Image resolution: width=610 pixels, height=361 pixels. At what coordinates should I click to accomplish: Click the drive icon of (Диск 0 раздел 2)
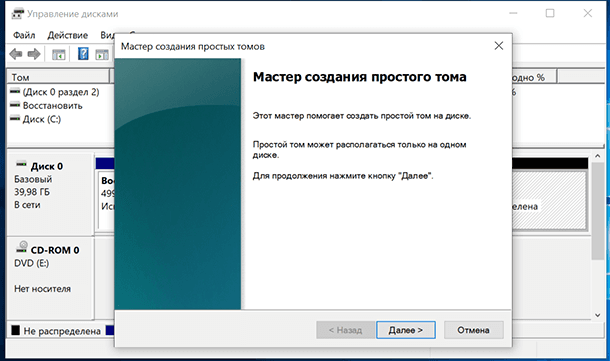[x=15, y=91]
